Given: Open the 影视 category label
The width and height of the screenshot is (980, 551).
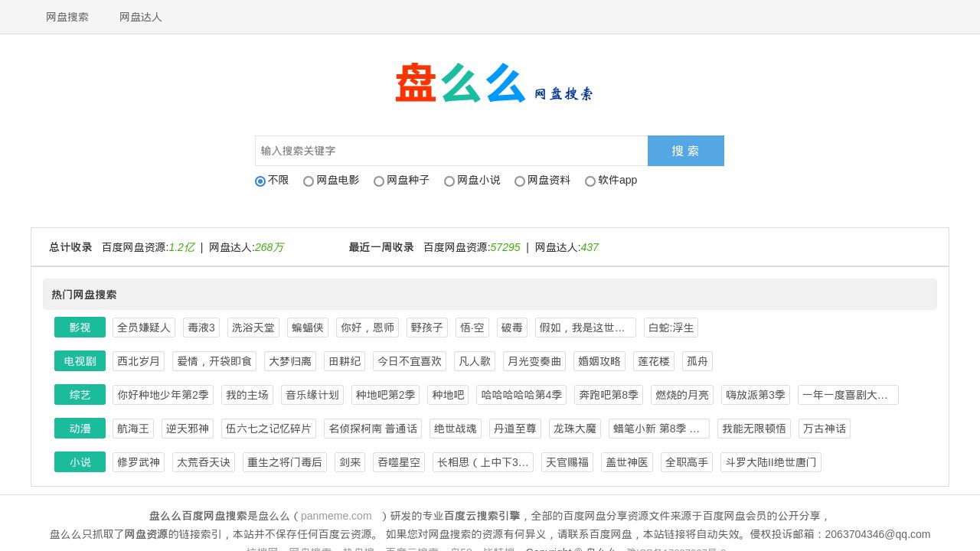Looking at the screenshot, I should click(80, 328).
